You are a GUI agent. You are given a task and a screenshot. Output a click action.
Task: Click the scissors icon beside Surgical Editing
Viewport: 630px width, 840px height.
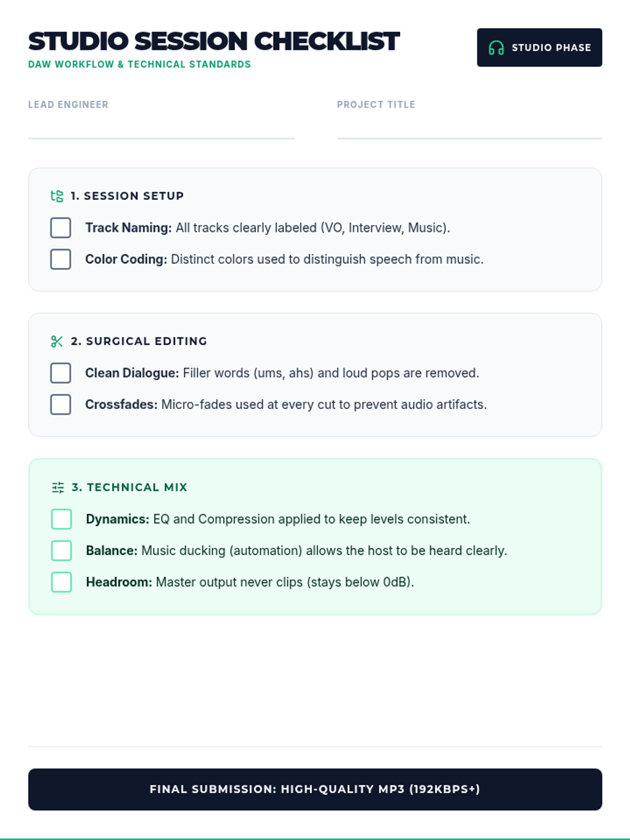[57, 341]
